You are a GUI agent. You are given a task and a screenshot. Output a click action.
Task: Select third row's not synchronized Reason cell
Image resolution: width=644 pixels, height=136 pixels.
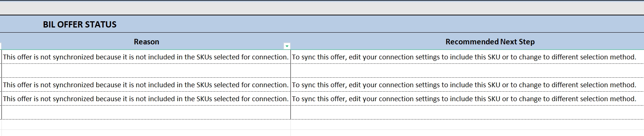(x=146, y=85)
